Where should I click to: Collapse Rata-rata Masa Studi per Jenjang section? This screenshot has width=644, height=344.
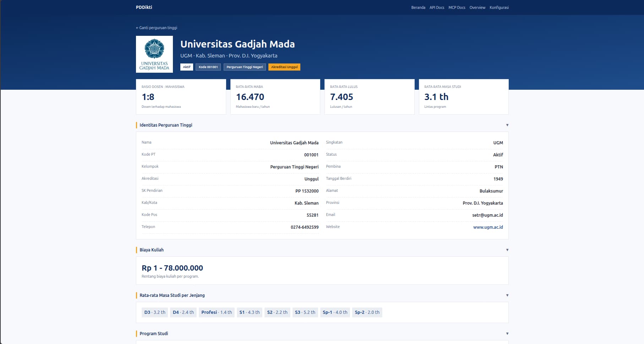(x=507, y=295)
